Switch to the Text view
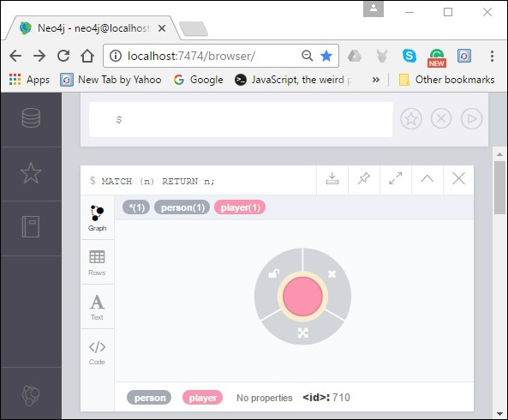 pyautogui.click(x=97, y=307)
